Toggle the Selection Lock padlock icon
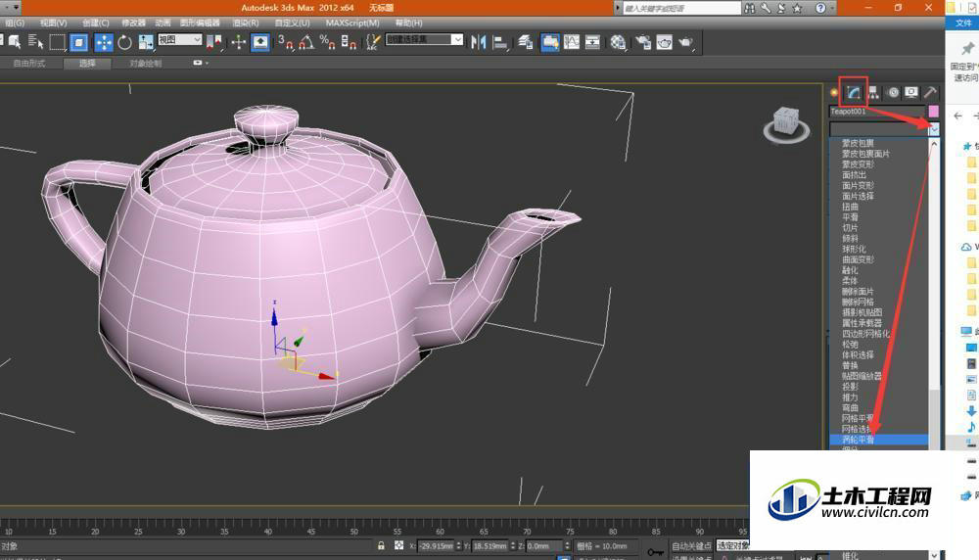The width and height of the screenshot is (979, 560). click(381, 545)
